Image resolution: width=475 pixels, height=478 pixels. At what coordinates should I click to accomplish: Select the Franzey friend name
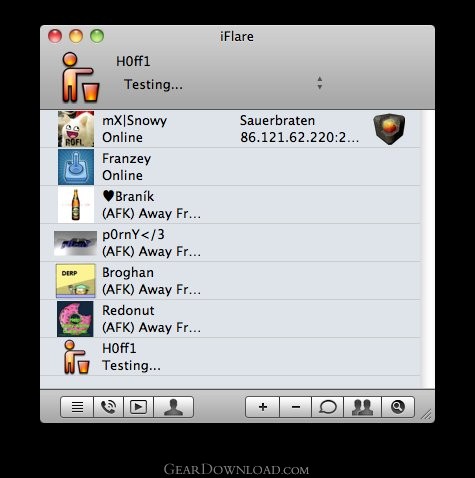(126, 159)
